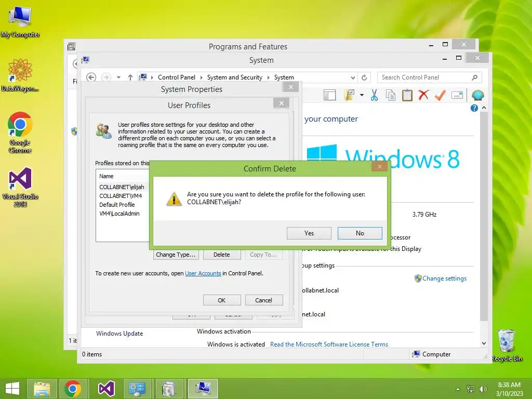Screen dimensions: 532x399
Task: Expand the arrow after System and Security
Action: tap(268, 77)
